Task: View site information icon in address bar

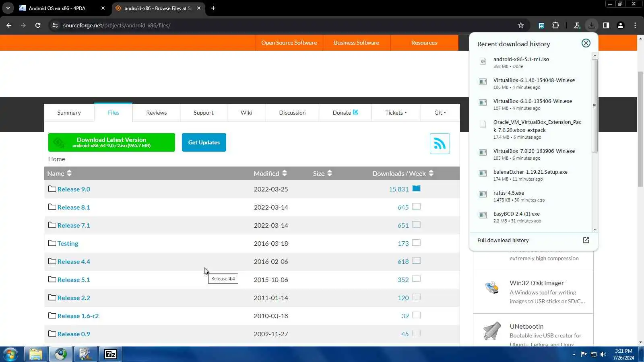Action: pyautogui.click(x=55, y=25)
